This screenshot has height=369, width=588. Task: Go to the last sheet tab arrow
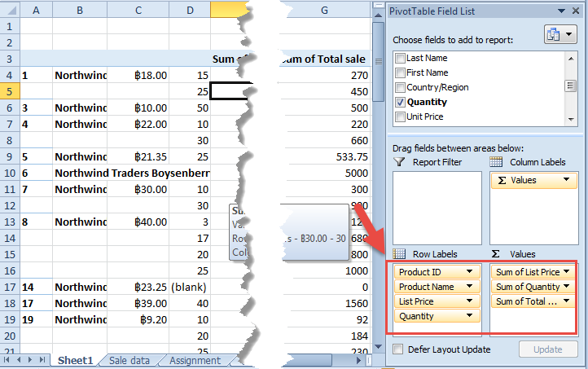tap(42, 359)
